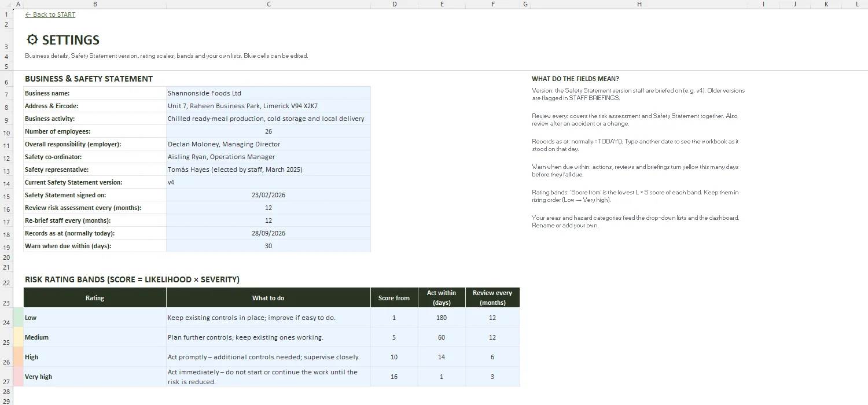Viewport: 868px width, 405px height.
Task: Select 'Act immediately' what-to-do cell
Action: click(x=268, y=377)
